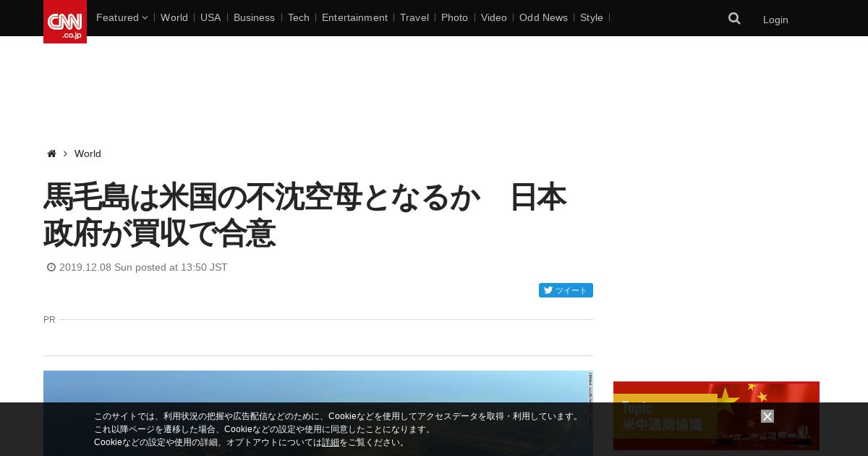
Task: Click the Login link
Action: pyautogui.click(x=775, y=20)
